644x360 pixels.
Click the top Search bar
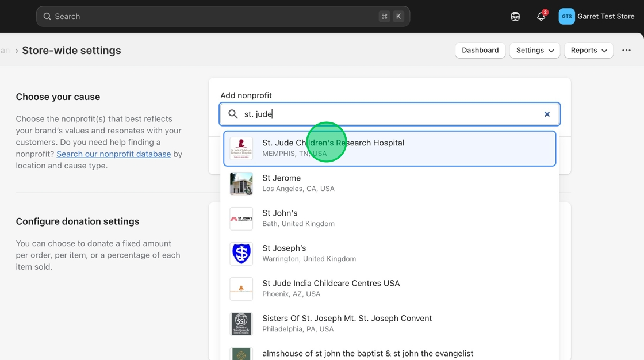(x=223, y=17)
